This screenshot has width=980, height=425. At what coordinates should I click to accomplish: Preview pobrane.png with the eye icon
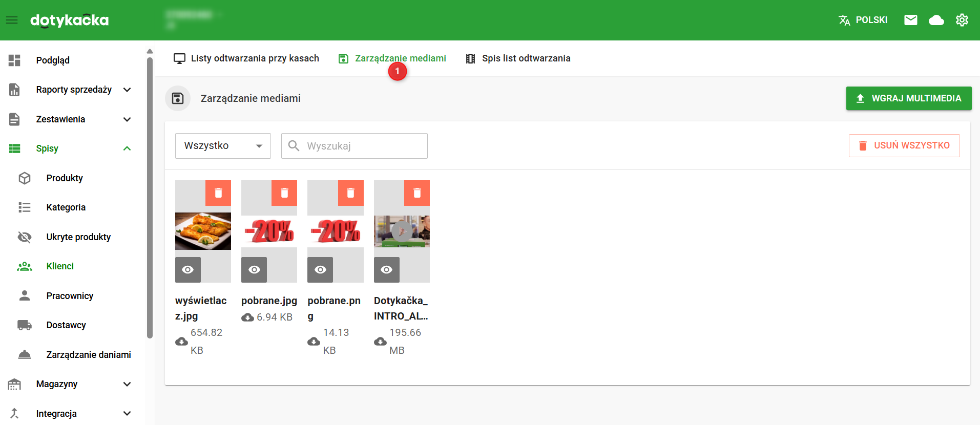point(320,270)
